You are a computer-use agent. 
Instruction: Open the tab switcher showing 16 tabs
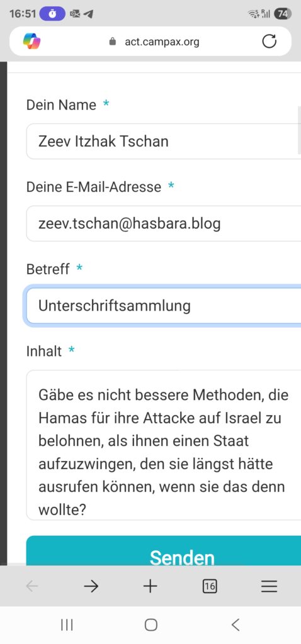tap(210, 587)
